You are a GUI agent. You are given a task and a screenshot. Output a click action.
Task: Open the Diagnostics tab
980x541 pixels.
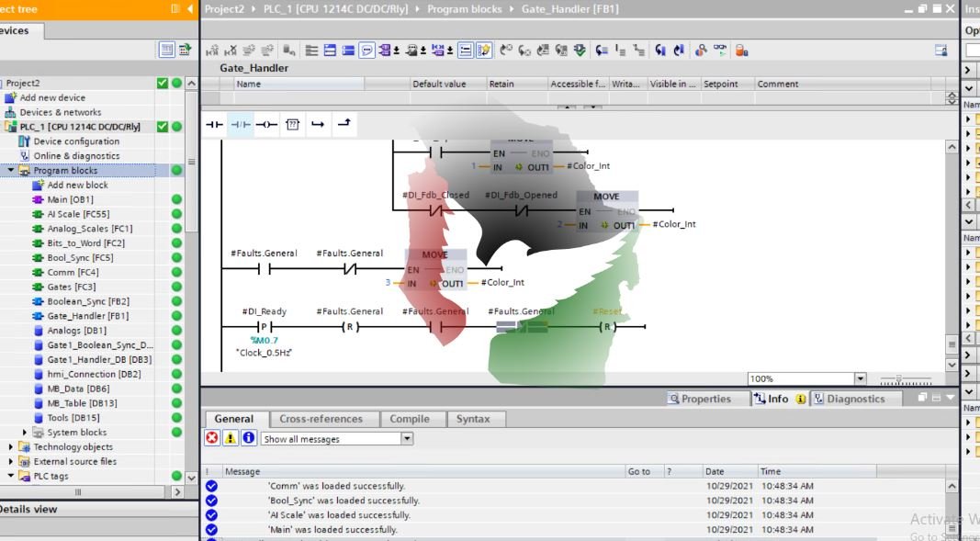(x=848, y=399)
